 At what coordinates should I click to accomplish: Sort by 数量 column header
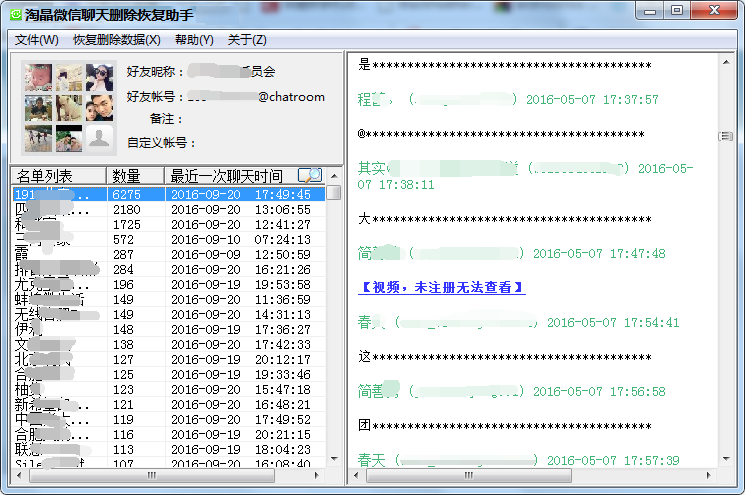(135, 176)
